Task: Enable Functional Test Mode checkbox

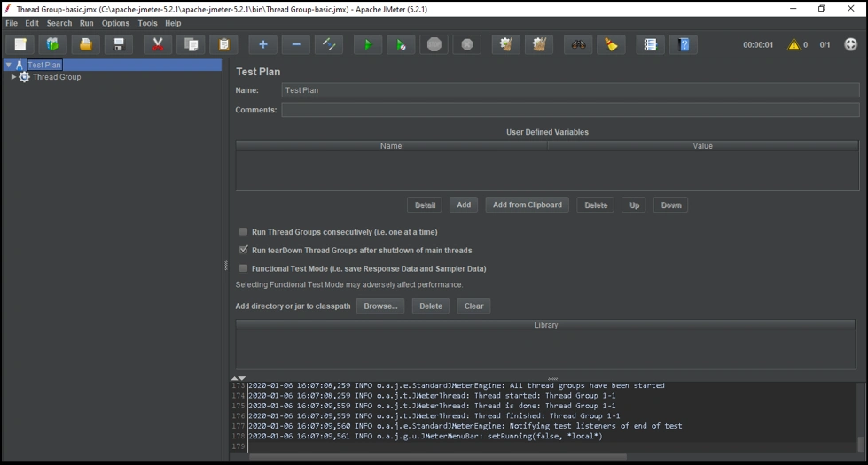Action: 244,268
